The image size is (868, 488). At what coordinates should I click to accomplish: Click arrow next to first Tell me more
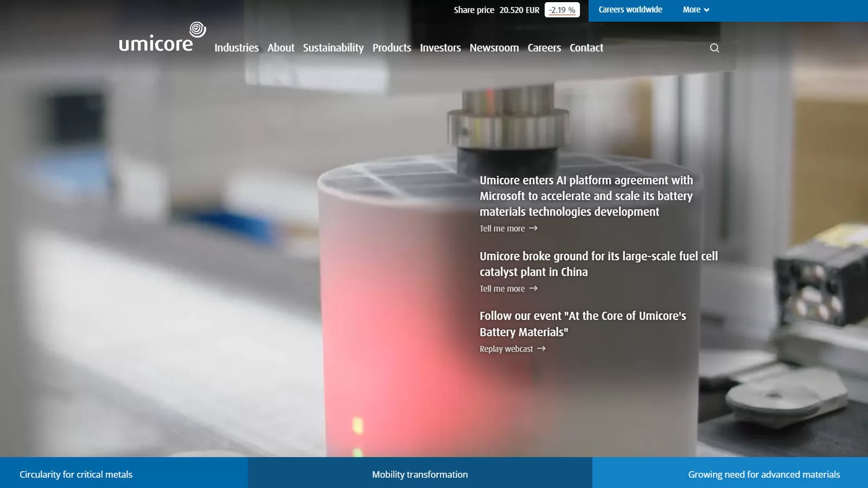tap(533, 228)
